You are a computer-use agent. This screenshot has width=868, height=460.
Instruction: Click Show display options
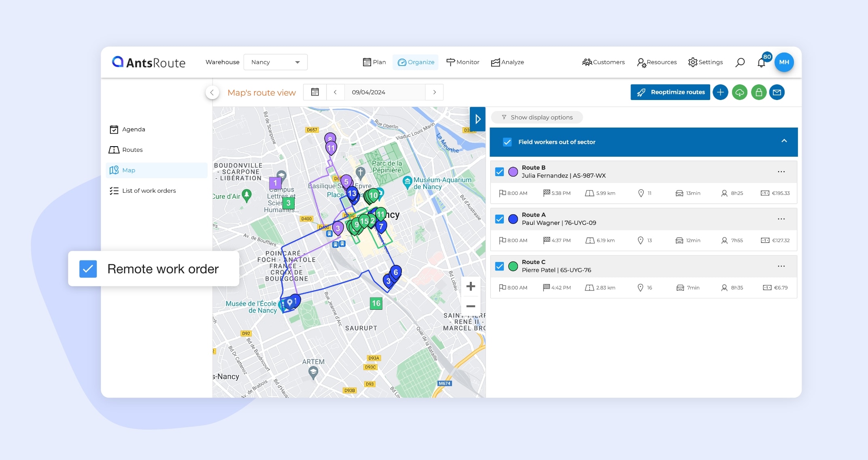point(537,117)
